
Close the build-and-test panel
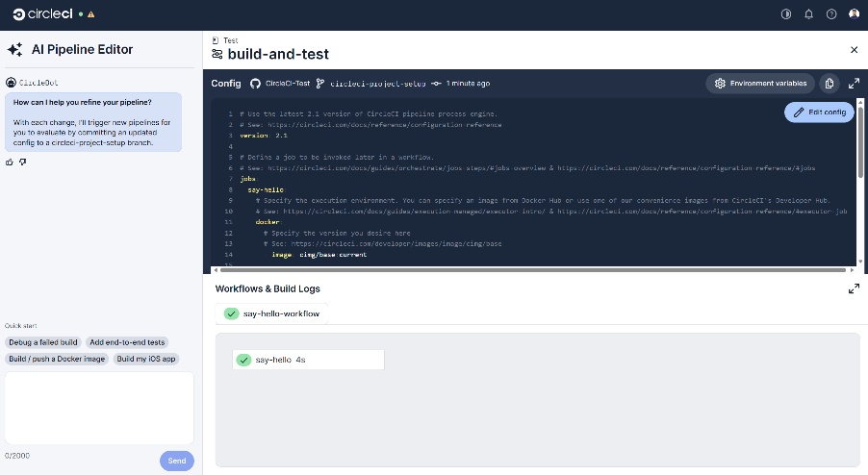854,50
